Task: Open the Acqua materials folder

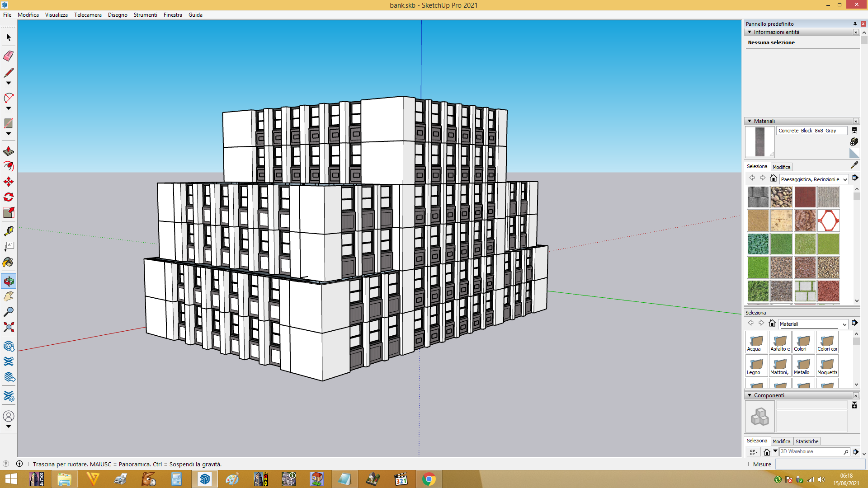Action: [x=756, y=342]
